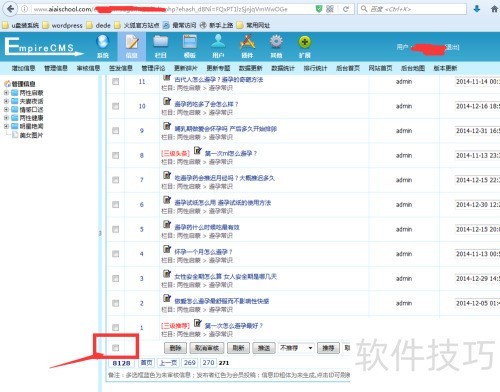Go to page 269 link
Viewport: 500px width, 392px height.
tap(190, 363)
